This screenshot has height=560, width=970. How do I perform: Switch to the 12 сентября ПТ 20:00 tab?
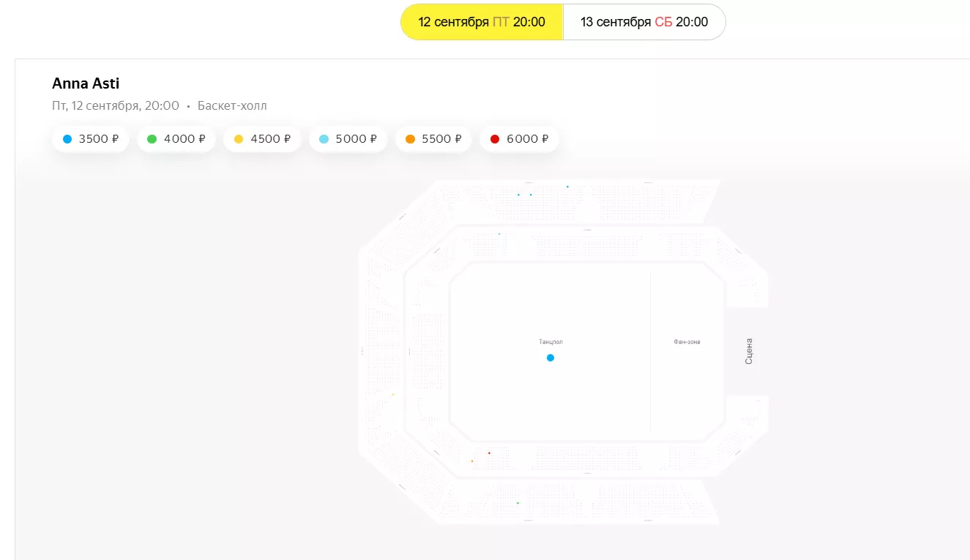pos(482,22)
